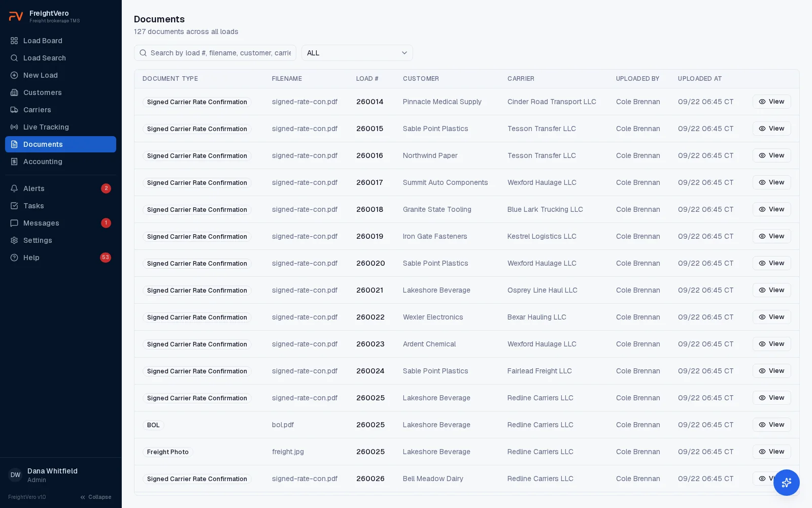View document for load 260017
The height and width of the screenshot is (508, 812).
[771, 182]
